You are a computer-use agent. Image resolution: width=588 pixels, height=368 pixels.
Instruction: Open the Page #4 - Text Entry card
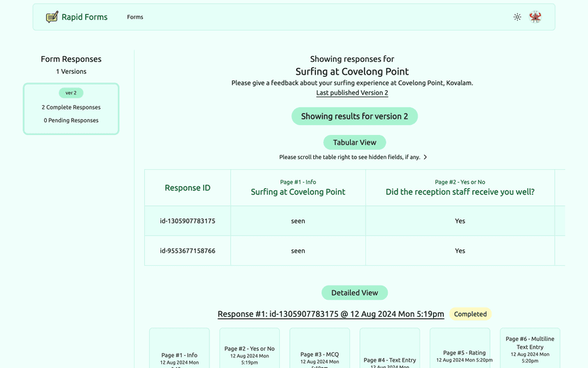click(x=390, y=348)
